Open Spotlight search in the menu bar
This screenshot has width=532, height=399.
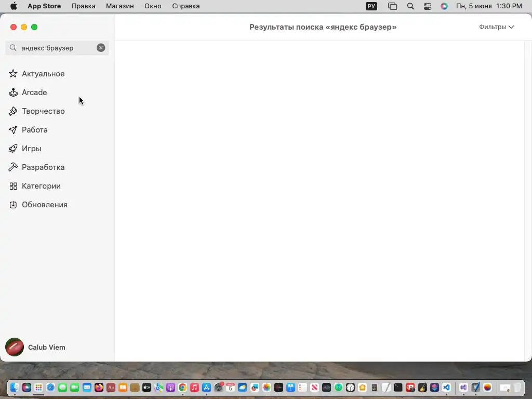(x=410, y=6)
